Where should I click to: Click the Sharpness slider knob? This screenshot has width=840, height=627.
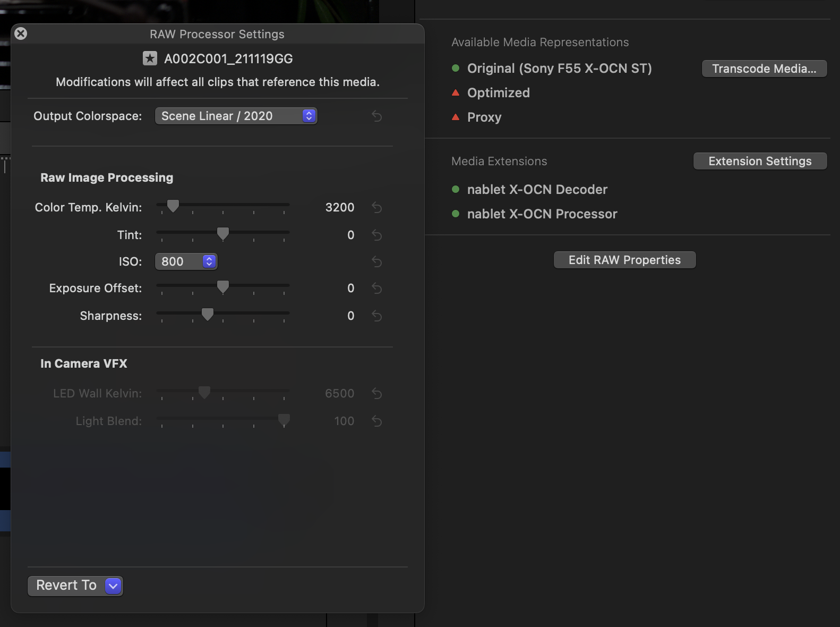click(x=208, y=315)
